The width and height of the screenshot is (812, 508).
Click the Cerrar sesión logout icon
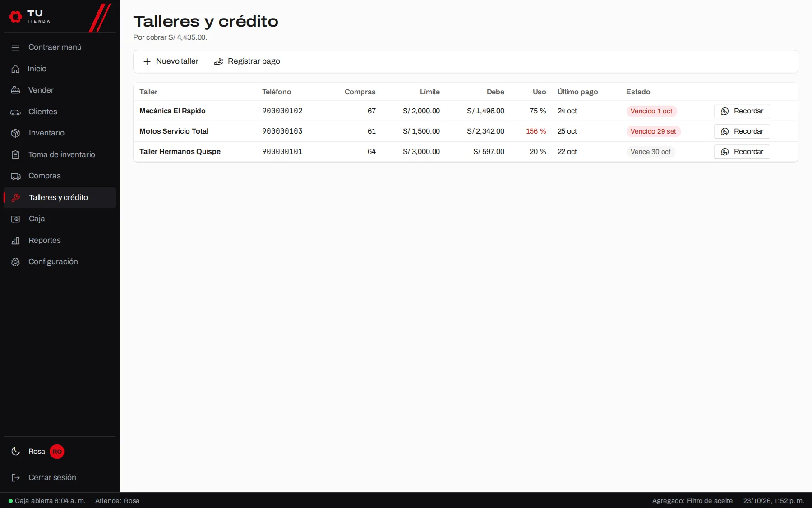tap(16, 478)
